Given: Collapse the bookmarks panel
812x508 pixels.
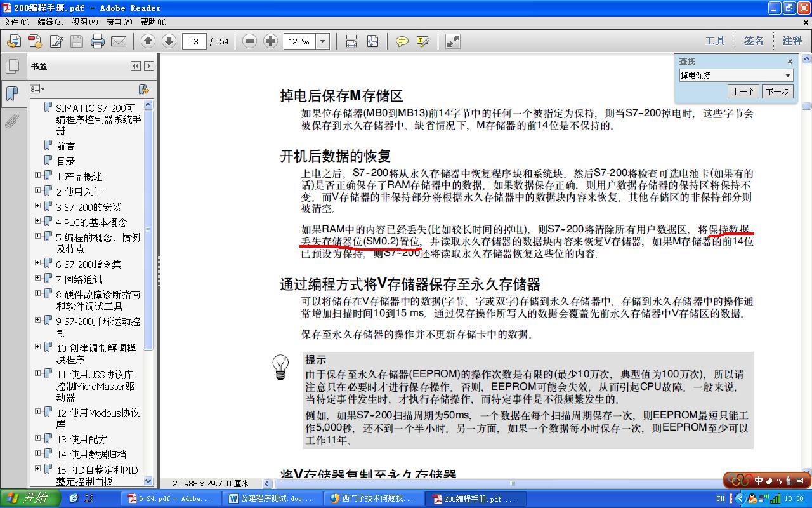Looking at the screenshot, I should click(x=136, y=66).
